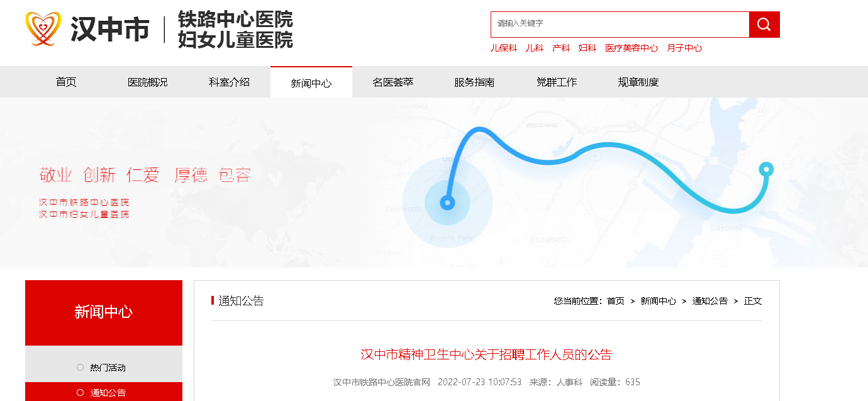Open the 首页 navigation menu item
Viewport: 868px width, 401px height.
[66, 82]
